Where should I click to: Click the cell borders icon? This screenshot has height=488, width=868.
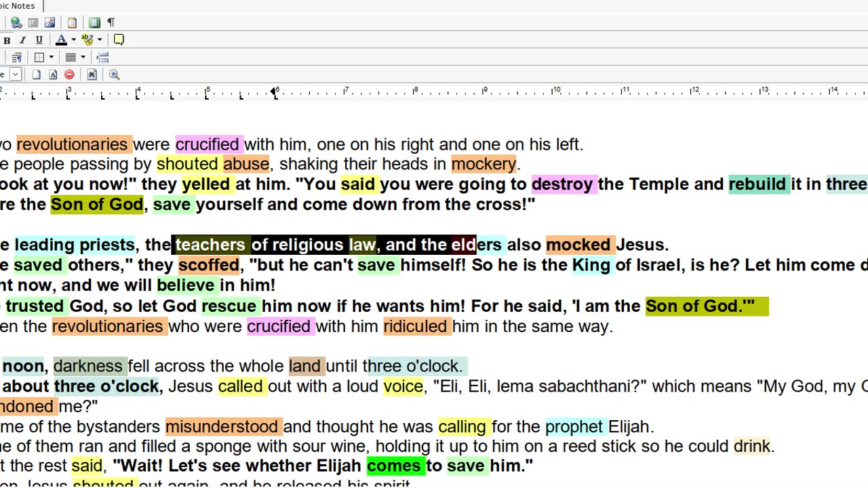point(39,58)
